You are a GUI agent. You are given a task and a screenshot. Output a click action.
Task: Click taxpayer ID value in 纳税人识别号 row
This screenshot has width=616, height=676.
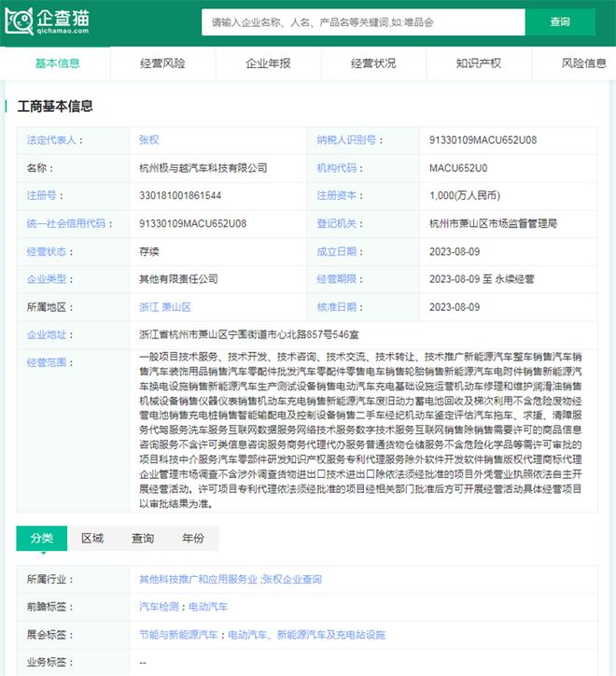point(483,140)
